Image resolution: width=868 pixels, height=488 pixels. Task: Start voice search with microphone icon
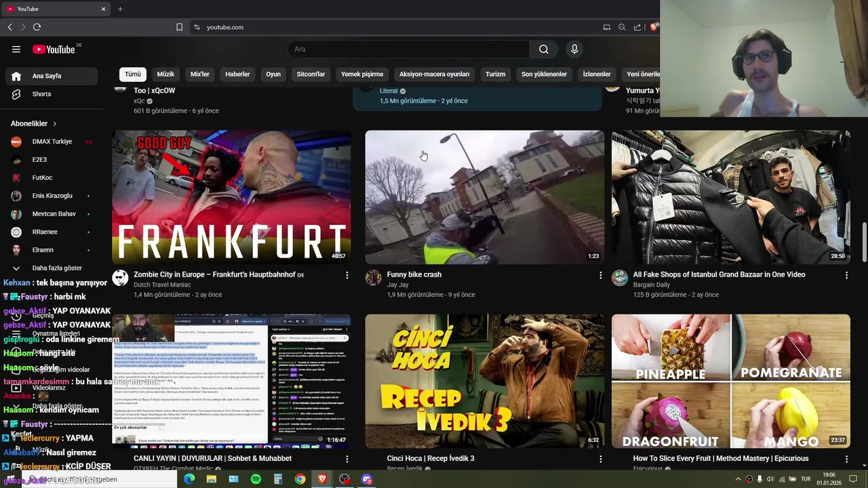[x=574, y=49]
